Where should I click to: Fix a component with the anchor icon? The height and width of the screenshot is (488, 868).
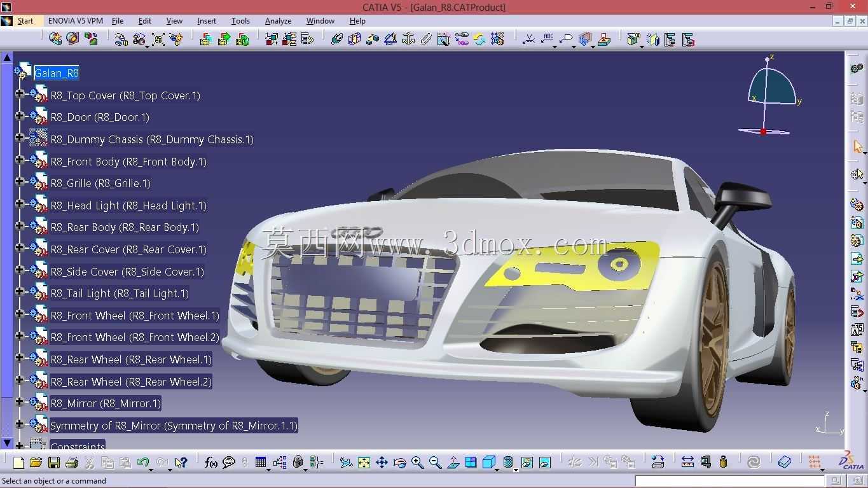point(408,39)
